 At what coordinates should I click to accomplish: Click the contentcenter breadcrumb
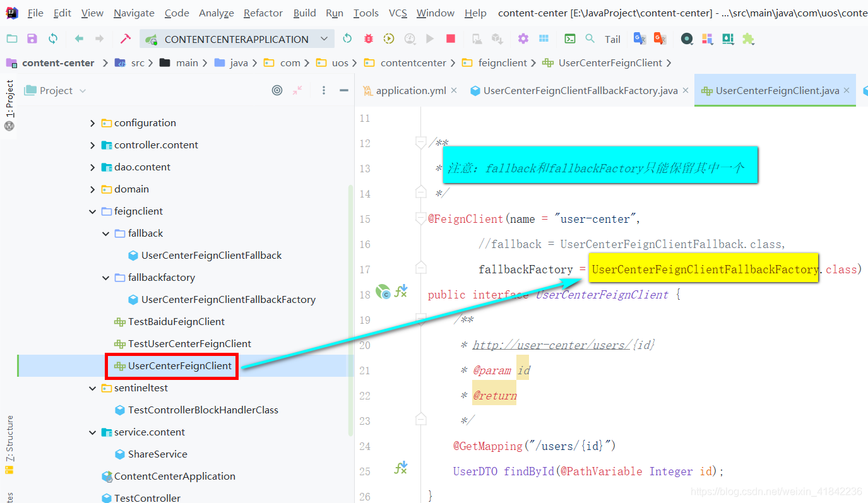(x=413, y=62)
